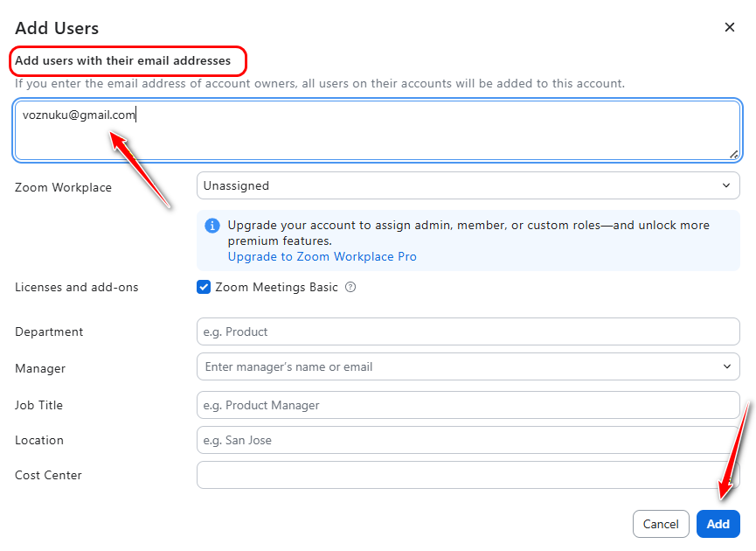Uncheck the Zoom Meetings Basic checkbox
The image size is (756, 551).
click(x=204, y=287)
